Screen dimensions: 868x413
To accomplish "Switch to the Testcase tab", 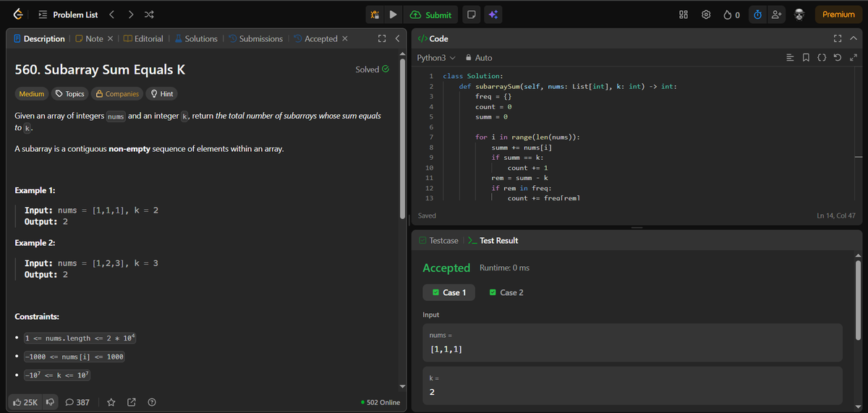I will click(x=438, y=240).
